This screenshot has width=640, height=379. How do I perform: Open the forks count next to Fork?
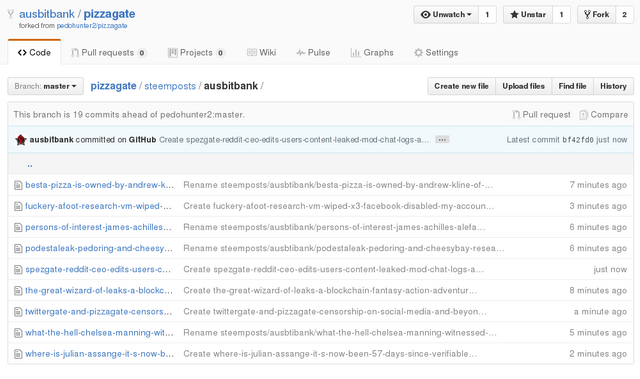pyautogui.click(x=624, y=15)
